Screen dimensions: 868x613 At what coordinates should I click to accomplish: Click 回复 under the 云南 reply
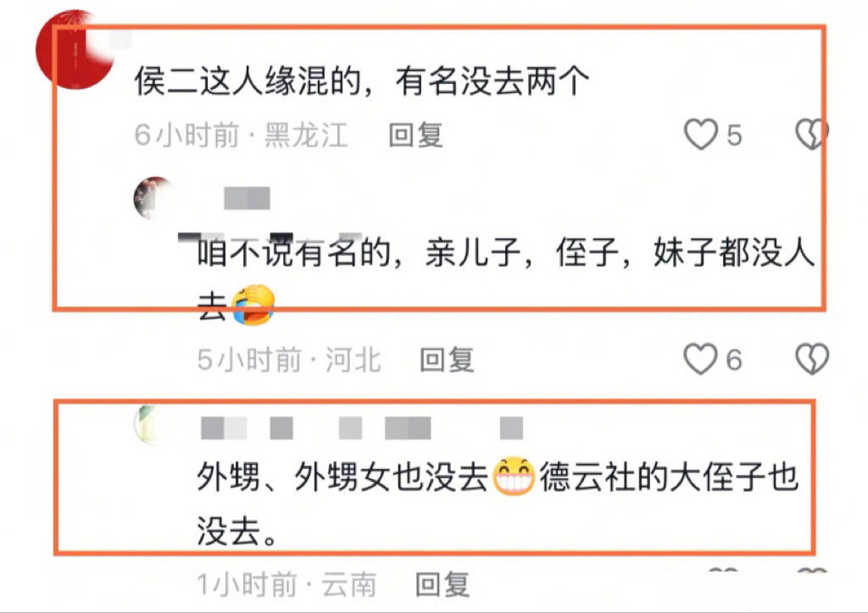pyautogui.click(x=442, y=585)
